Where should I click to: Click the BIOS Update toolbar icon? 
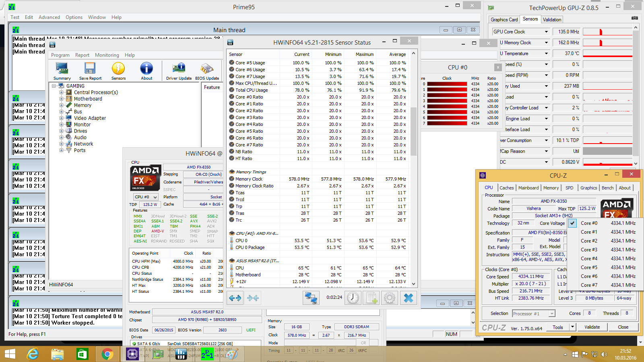(207, 71)
